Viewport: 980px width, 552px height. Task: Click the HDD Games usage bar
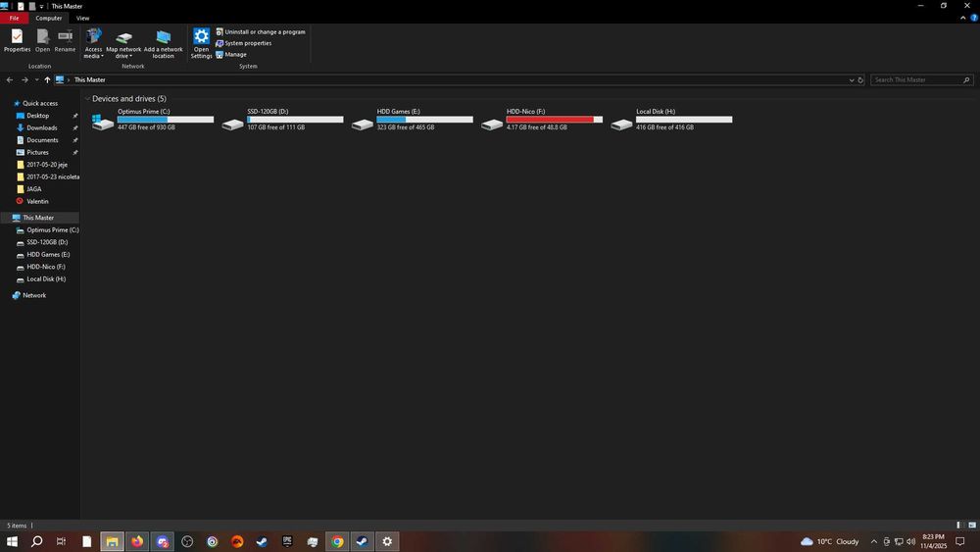[425, 120]
